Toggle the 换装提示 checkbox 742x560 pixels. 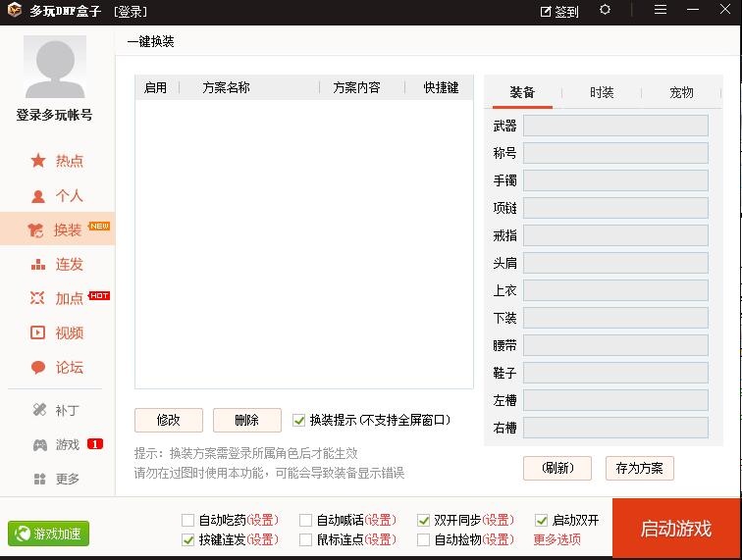[x=299, y=420]
